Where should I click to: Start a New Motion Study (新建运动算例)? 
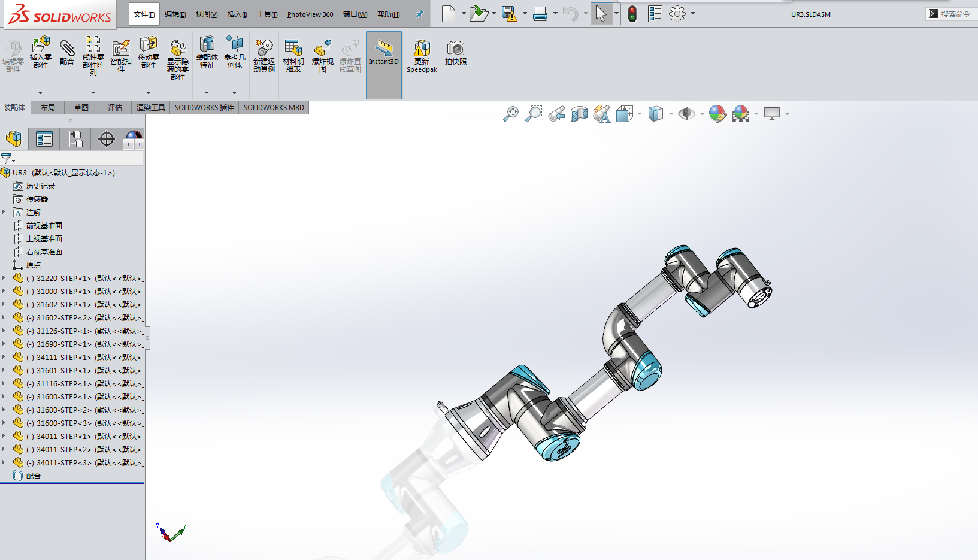click(264, 56)
